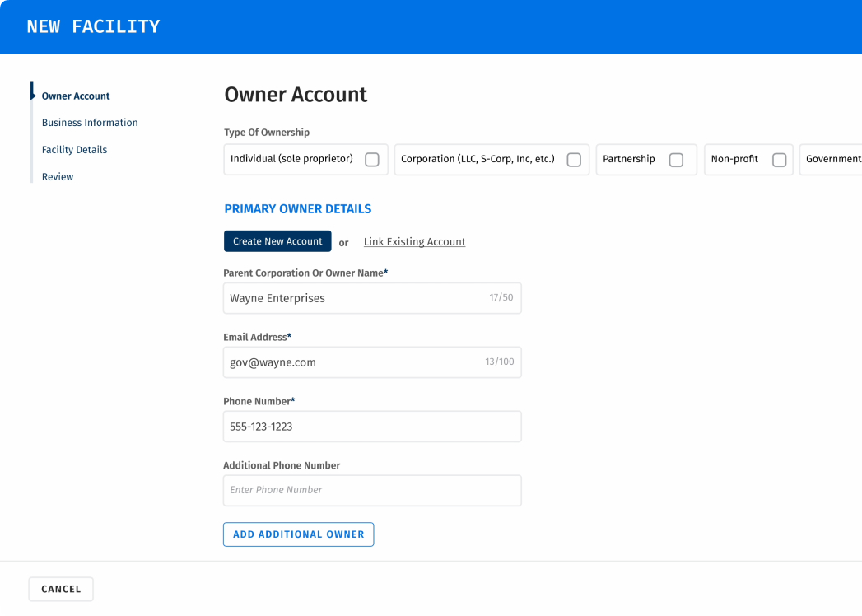Image resolution: width=862 pixels, height=616 pixels.
Task: Click the Primary Owner Details heading
Action: (x=297, y=209)
